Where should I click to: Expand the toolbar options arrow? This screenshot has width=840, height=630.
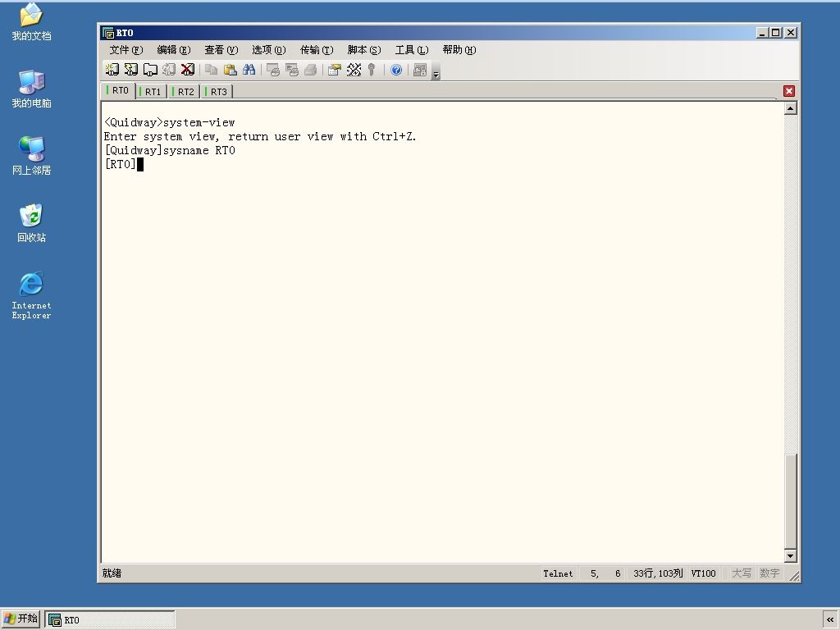pos(436,74)
